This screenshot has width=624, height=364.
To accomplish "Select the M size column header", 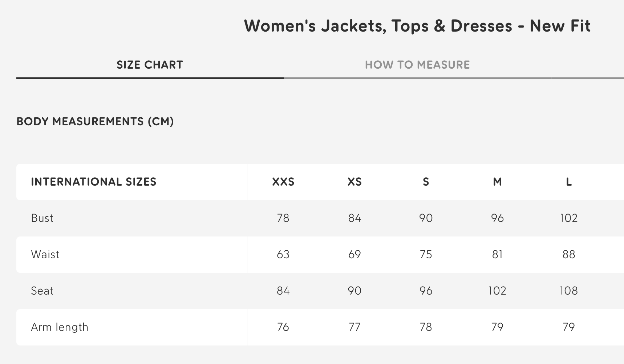I will [x=497, y=182].
